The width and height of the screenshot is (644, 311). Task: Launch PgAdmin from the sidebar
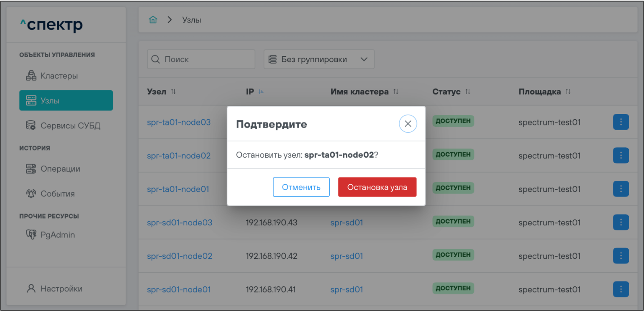point(57,235)
